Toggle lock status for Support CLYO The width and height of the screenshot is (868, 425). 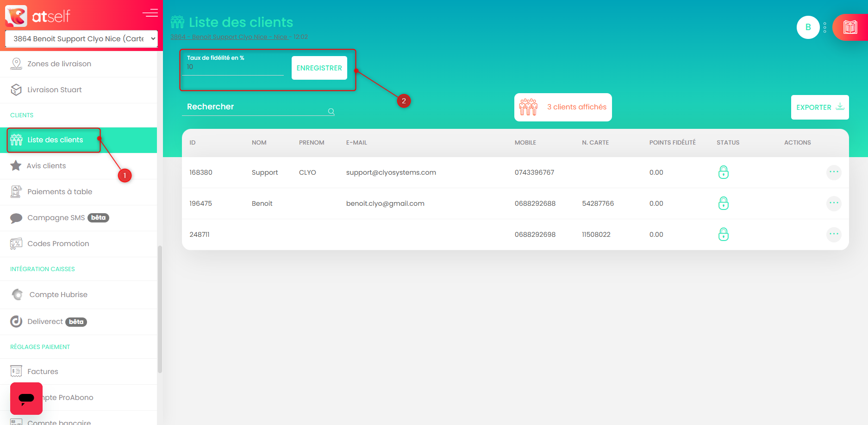click(723, 172)
